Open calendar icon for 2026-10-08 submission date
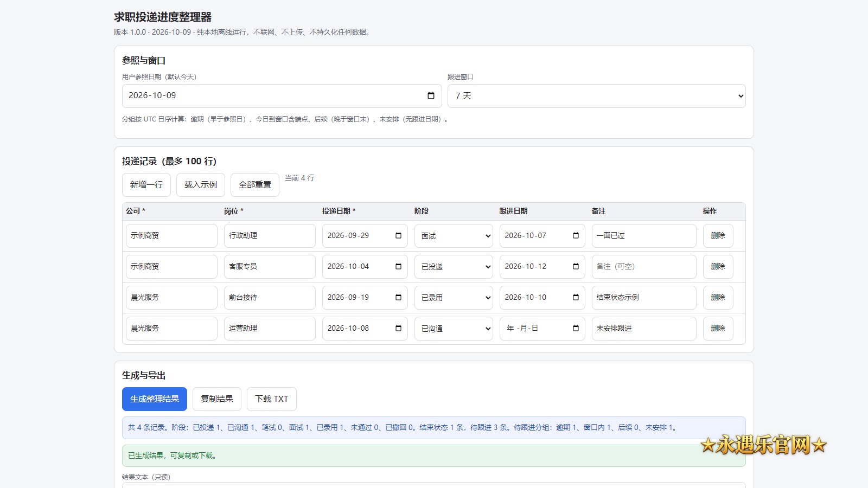 [x=398, y=329]
